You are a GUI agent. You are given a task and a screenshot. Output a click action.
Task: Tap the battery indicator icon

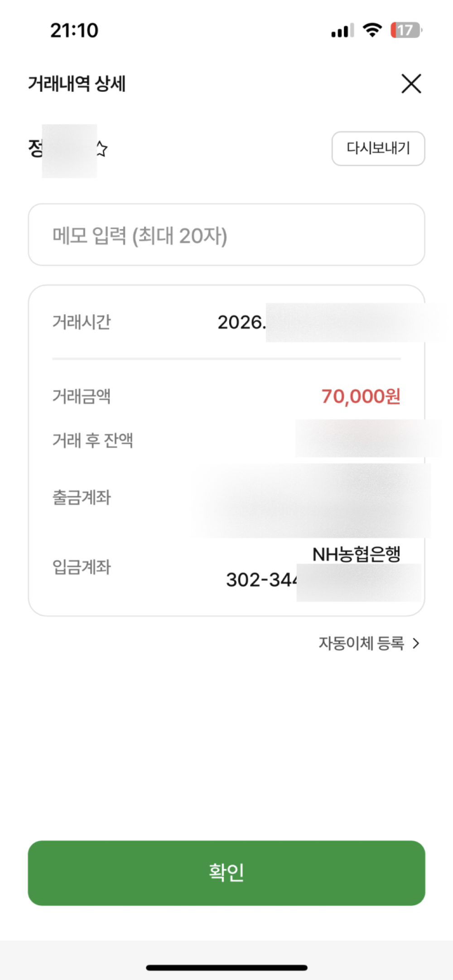[406, 30]
